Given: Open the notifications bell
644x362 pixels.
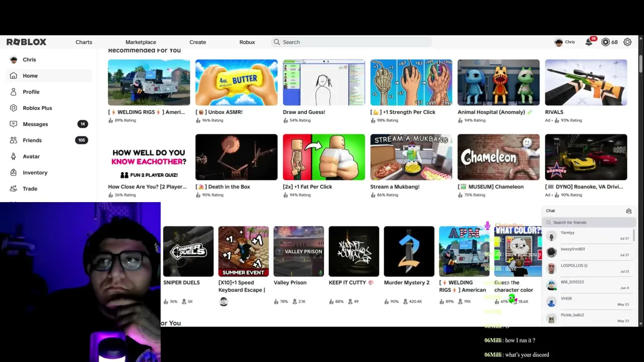Looking at the screenshot, I should (x=589, y=42).
